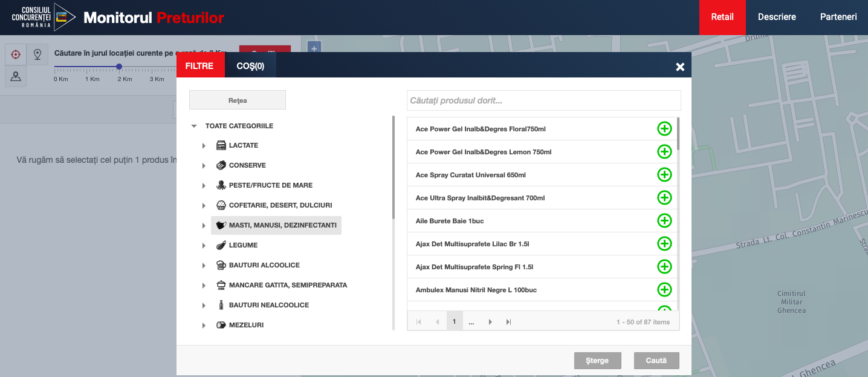Focus the product search input field

[x=544, y=100]
